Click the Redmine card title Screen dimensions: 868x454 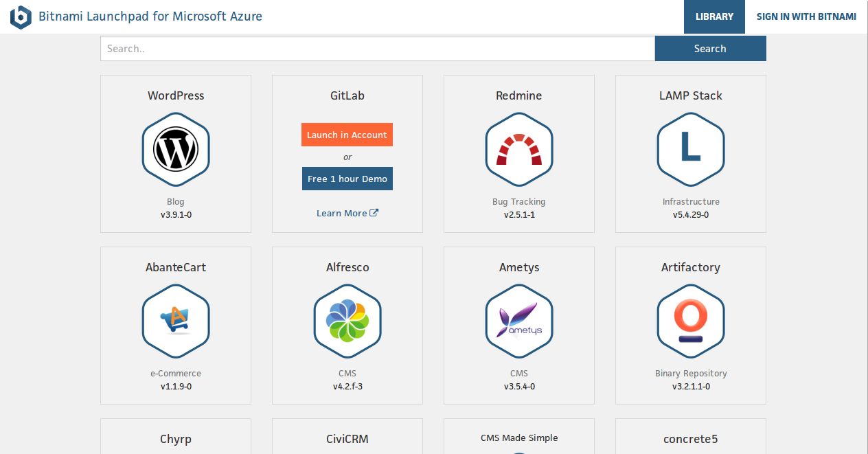coord(519,95)
